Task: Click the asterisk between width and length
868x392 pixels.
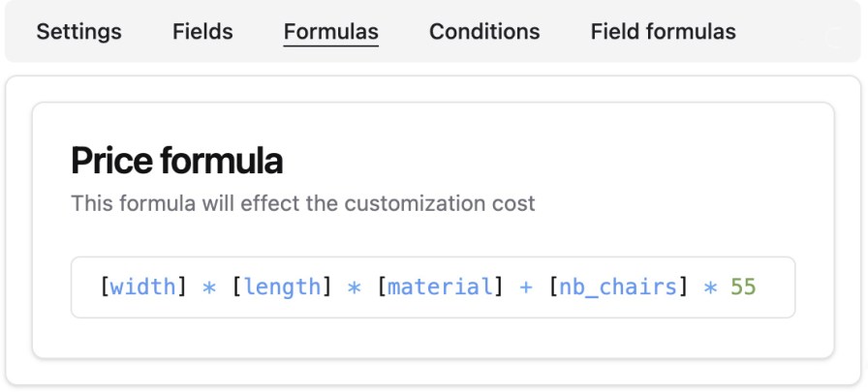Action: (x=209, y=287)
